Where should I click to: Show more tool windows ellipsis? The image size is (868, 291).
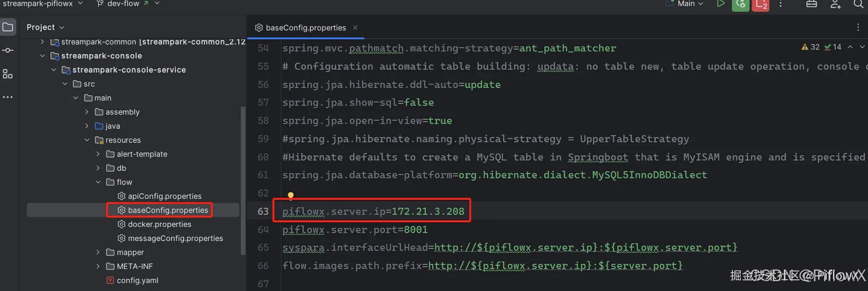tap(8, 97)
